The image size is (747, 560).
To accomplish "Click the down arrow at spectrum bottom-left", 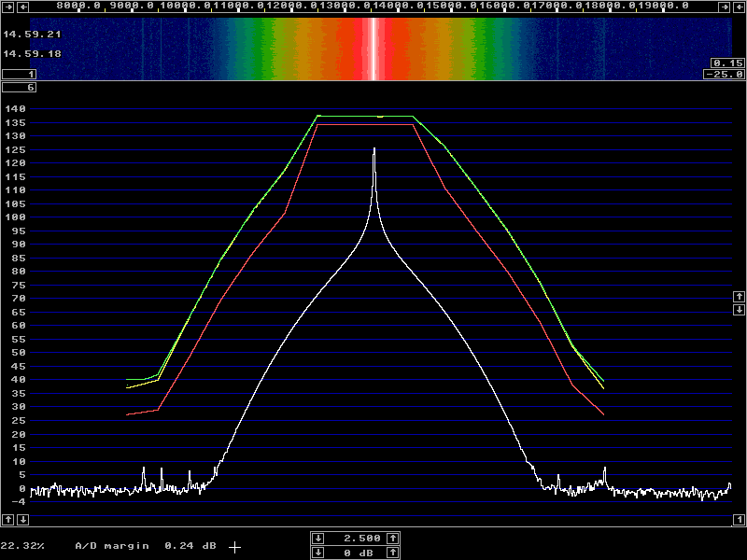I will (x=22, y=520).
